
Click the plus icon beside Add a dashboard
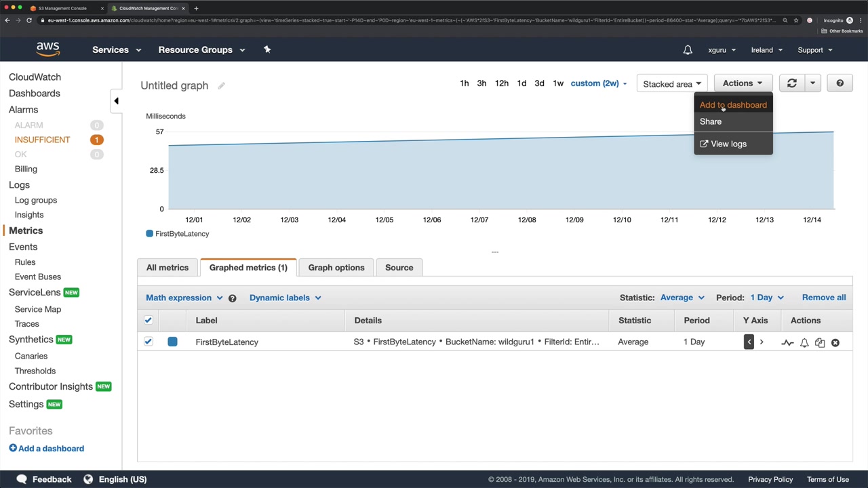(x=13, y=448)
